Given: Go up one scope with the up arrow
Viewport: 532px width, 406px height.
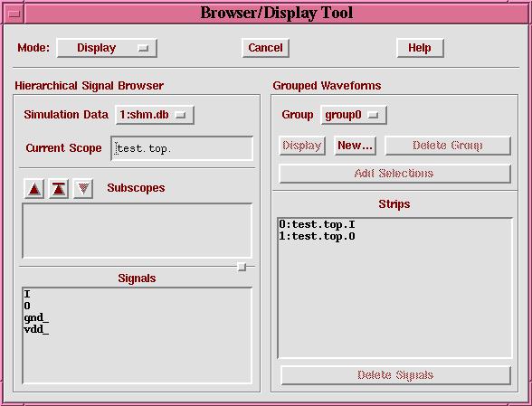Looking at the screenshot, I should coord(34,189).
